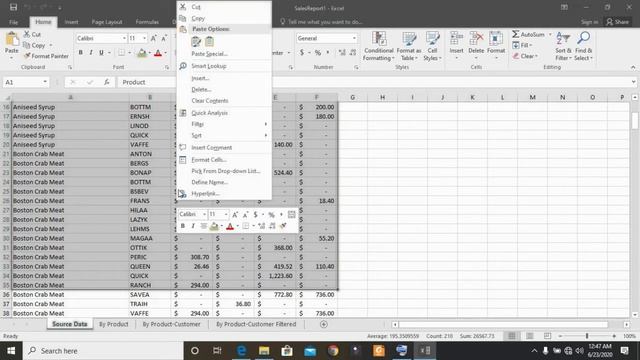Open the Page Layout ribbon tab
Screen dimensions: 640x360
pos(107,22)
